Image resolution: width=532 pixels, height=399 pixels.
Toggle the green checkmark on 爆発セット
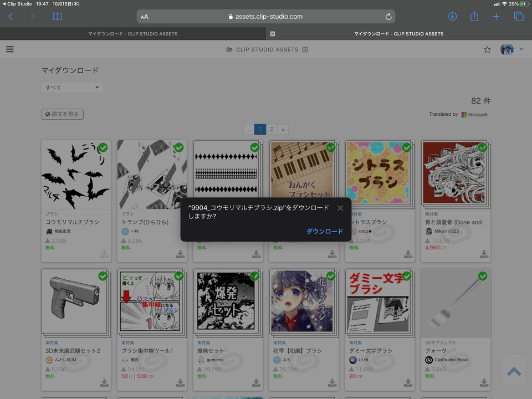tap(254, 275)
